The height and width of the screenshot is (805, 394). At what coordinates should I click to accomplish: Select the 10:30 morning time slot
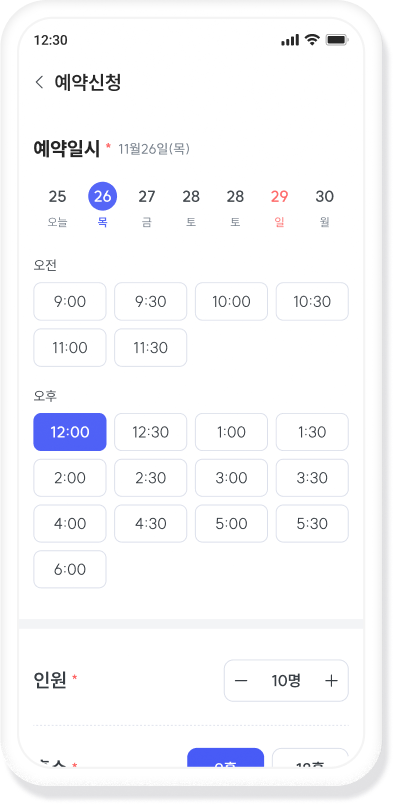pos(312,301)
